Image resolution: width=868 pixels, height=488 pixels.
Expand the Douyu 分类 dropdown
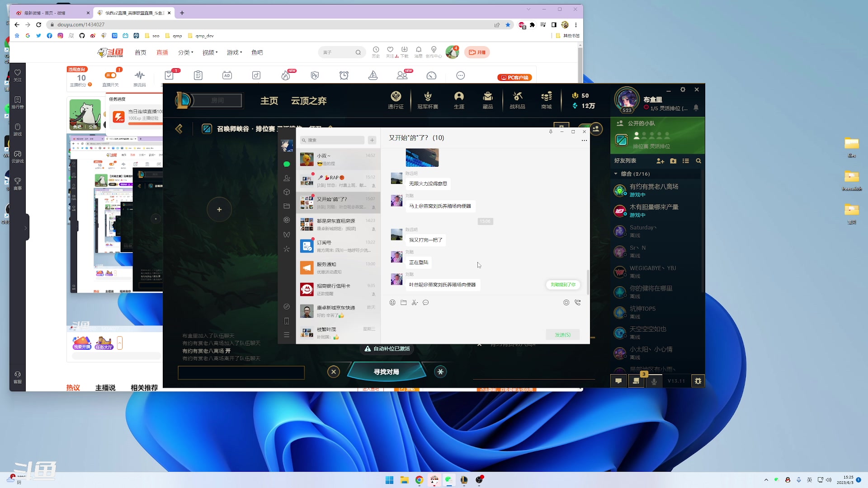tap(185, 52)
